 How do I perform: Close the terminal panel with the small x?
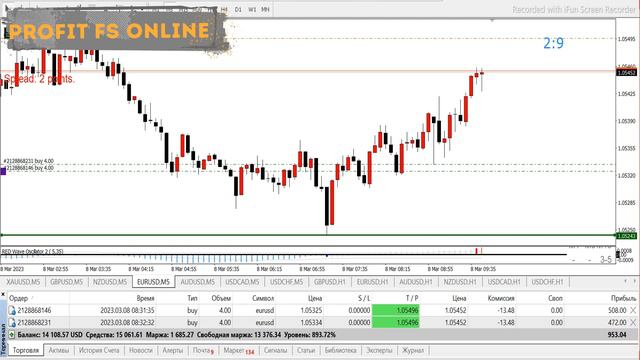pos(3,294)
